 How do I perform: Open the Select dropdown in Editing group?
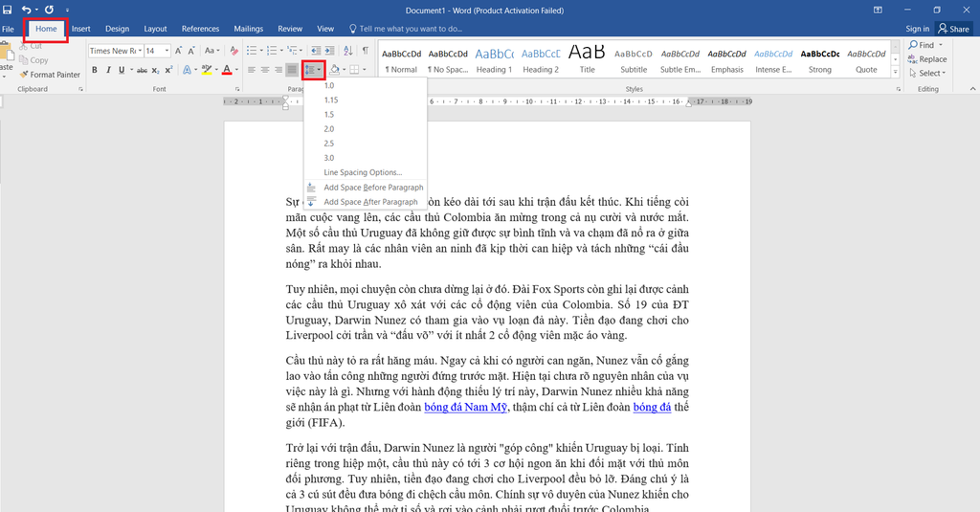pyautogui.click(x=927, y=73)
